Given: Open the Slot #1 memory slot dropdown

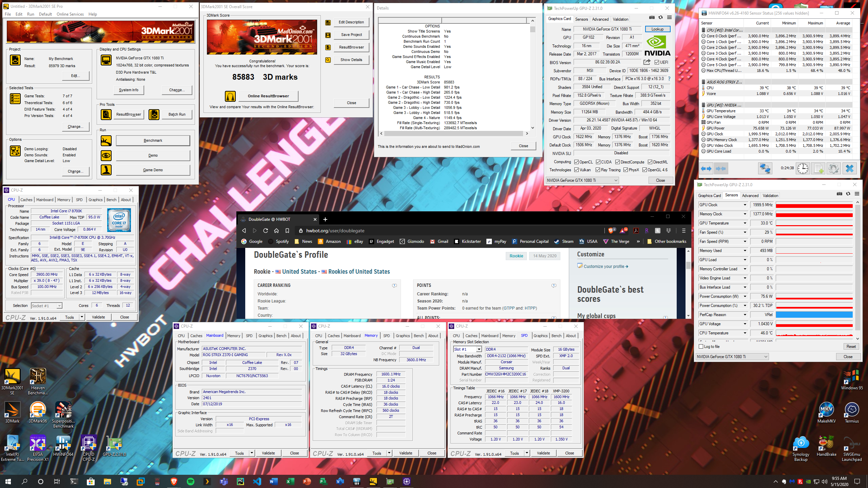Looking at the screenshot, I should click(x=467, y=349).
